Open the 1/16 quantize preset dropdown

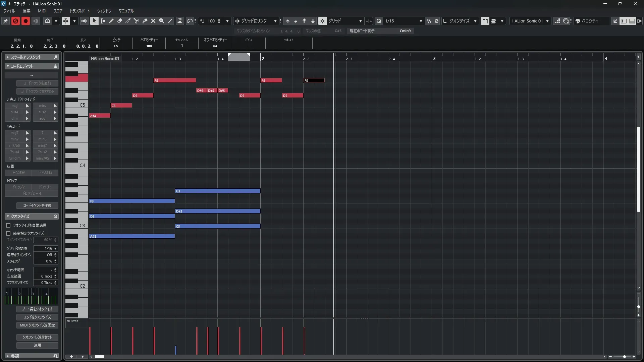[x=421, y=21]
